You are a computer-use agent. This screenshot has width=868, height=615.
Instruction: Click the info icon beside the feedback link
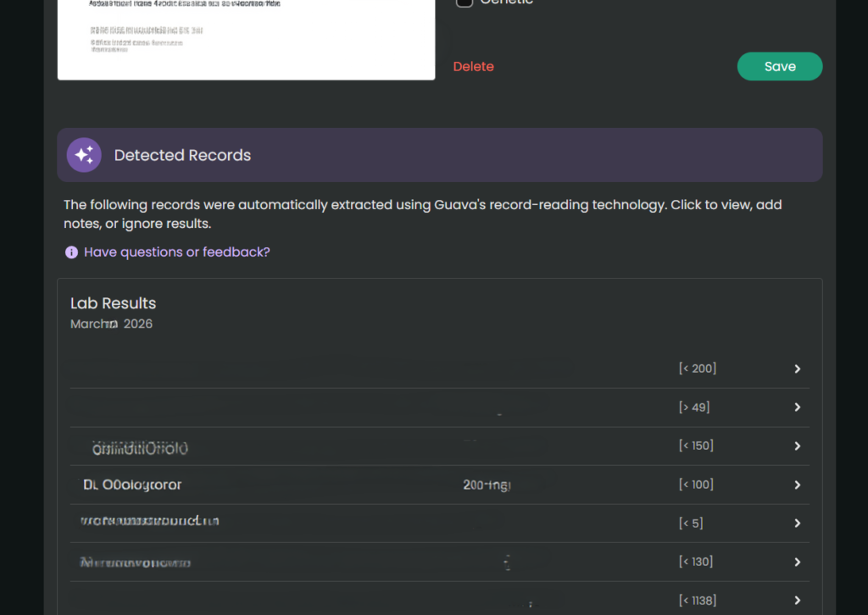(x=71, y=252)
